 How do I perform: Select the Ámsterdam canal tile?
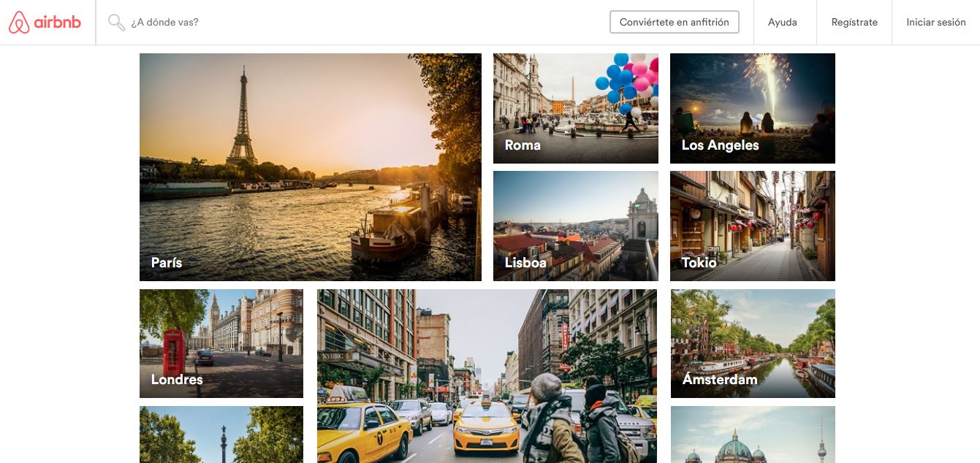(x=752, y=343)
